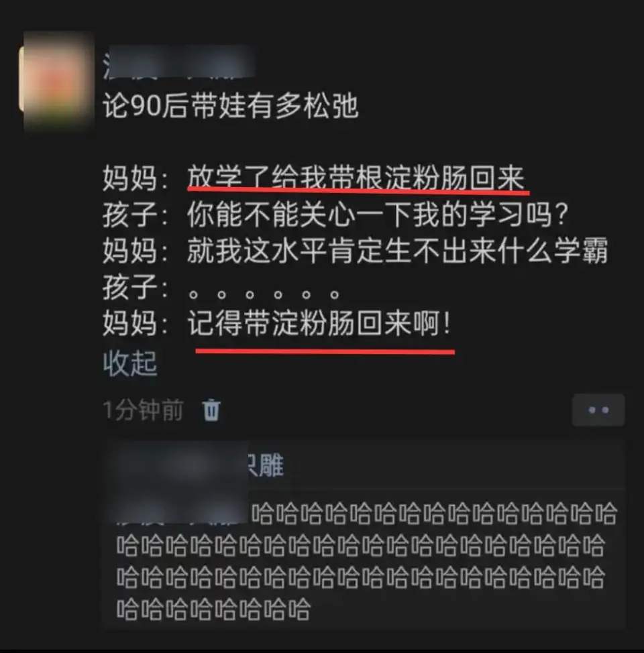Open the poster's blurred profile avatar

click(58, 80)
